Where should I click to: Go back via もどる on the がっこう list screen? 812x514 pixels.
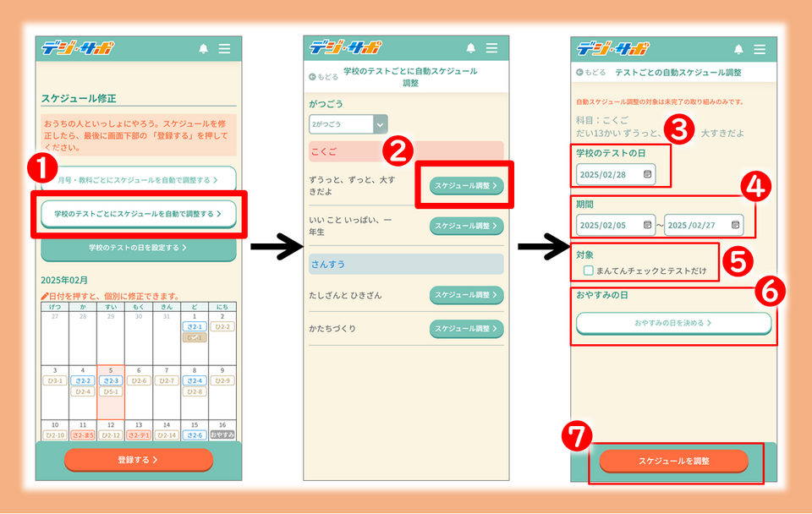click(x=324, y=77)
